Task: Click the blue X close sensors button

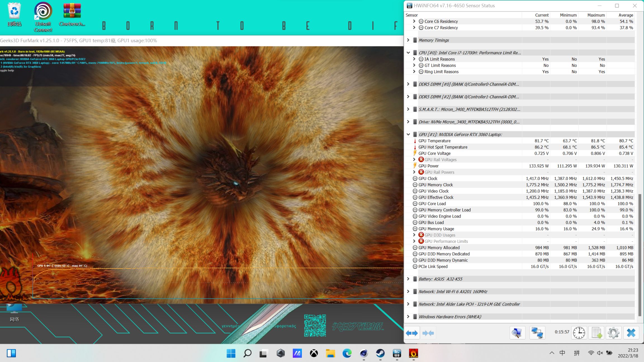Action: point(631,333)
